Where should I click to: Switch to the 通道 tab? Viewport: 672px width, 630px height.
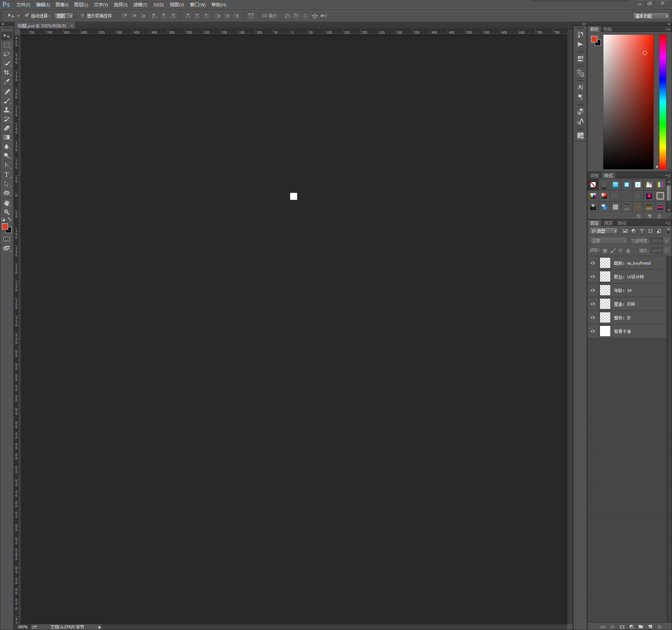click(x=608, y=223)
